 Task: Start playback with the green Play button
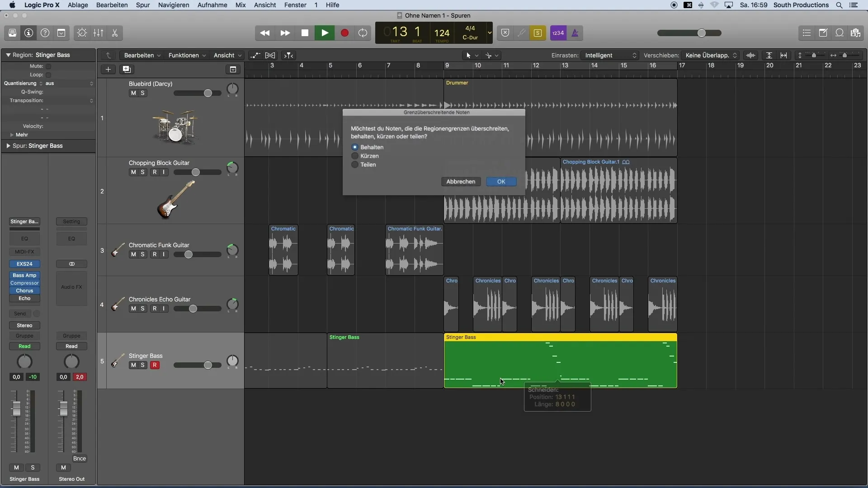click(325, 33)
